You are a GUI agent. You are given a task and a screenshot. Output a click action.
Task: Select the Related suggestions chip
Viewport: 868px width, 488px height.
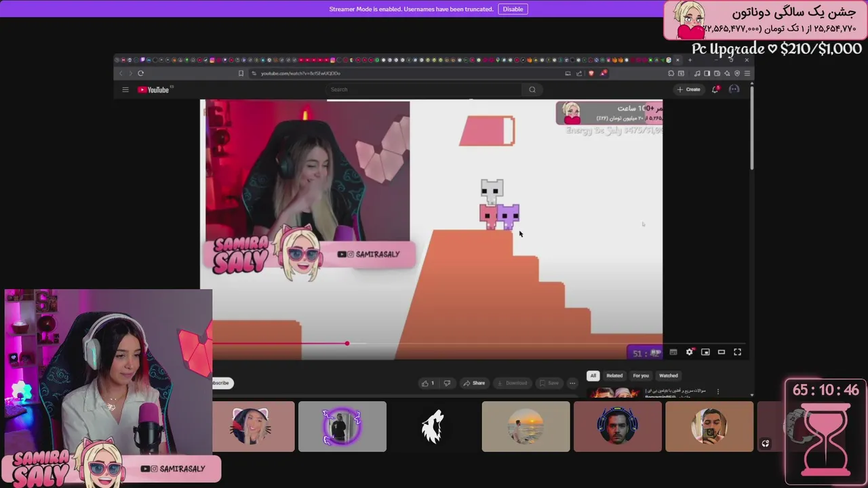tap(614, 375)
